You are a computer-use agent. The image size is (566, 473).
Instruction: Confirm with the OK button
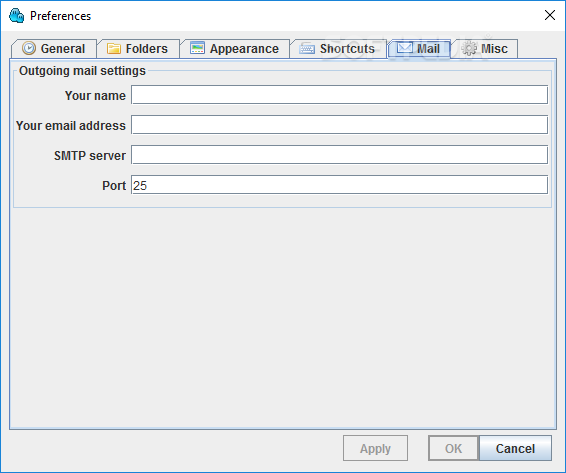pyautogui.click(x=453, y=448)
